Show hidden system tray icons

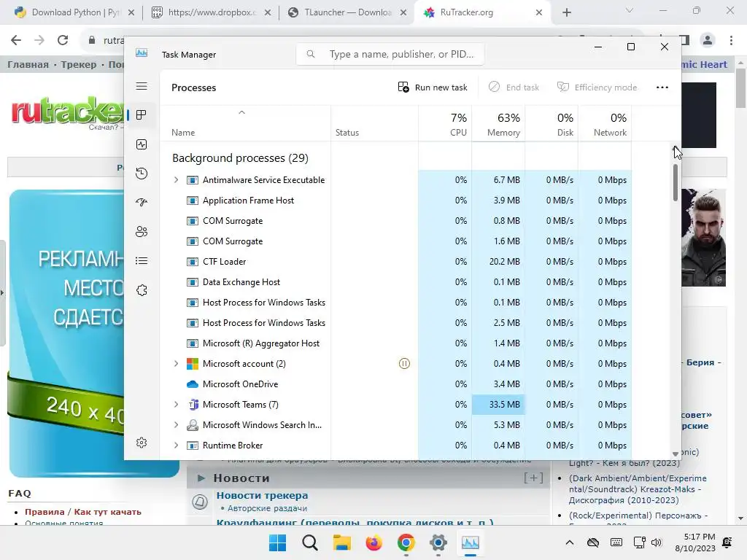(569, 542)
